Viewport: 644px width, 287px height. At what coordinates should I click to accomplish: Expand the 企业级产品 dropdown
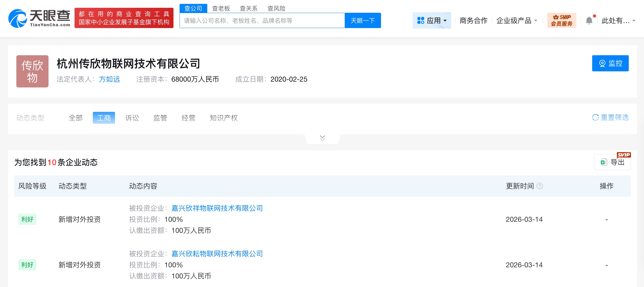click(x=517, y=21)
